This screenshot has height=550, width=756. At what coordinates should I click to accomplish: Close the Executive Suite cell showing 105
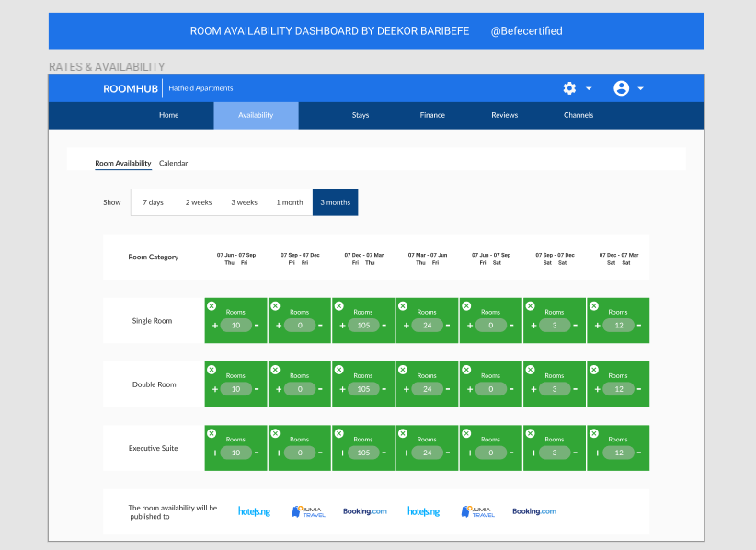(x=339, y=433)
